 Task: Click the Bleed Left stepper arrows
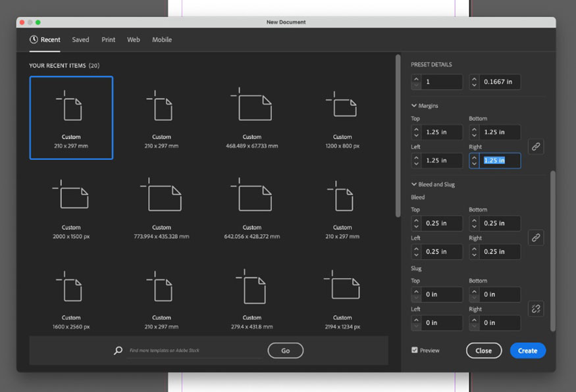[416, 251]
